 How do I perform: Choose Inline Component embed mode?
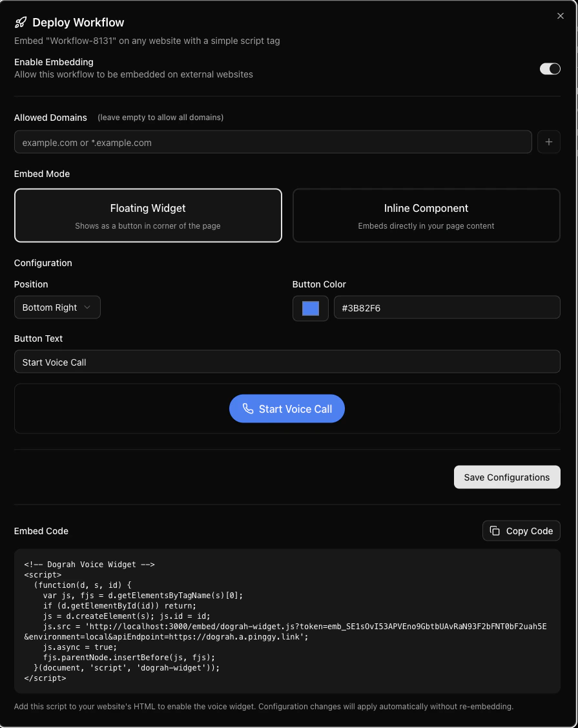pos(426,215)
